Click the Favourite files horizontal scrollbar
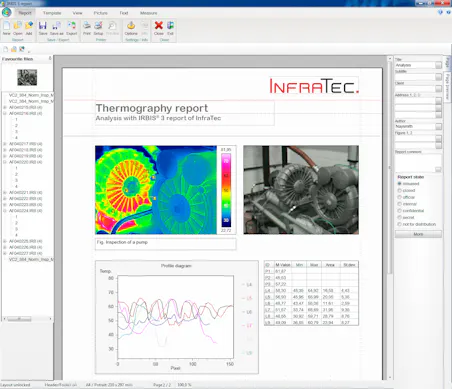This screenshot has height=389, width=452. [27, 319]
